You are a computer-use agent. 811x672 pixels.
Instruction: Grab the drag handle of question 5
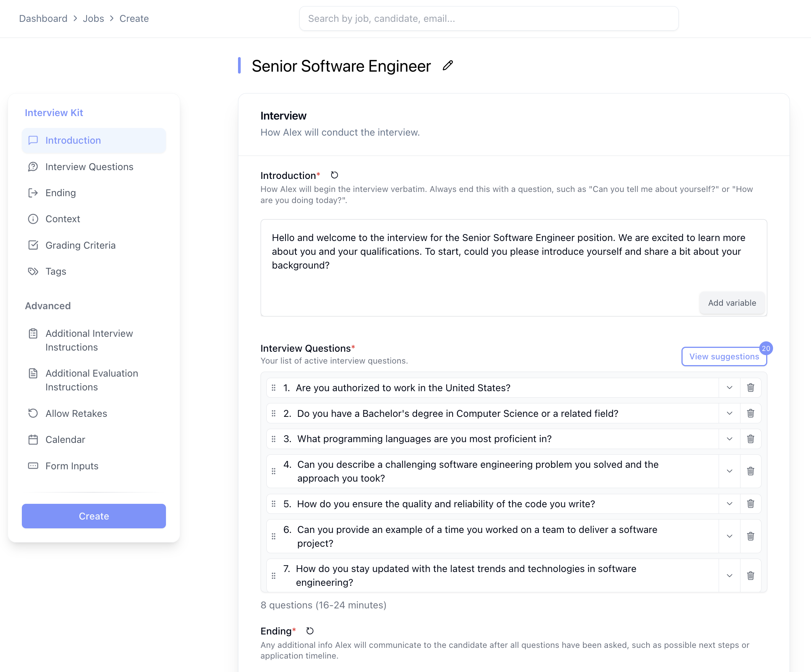tap(274, 504)
